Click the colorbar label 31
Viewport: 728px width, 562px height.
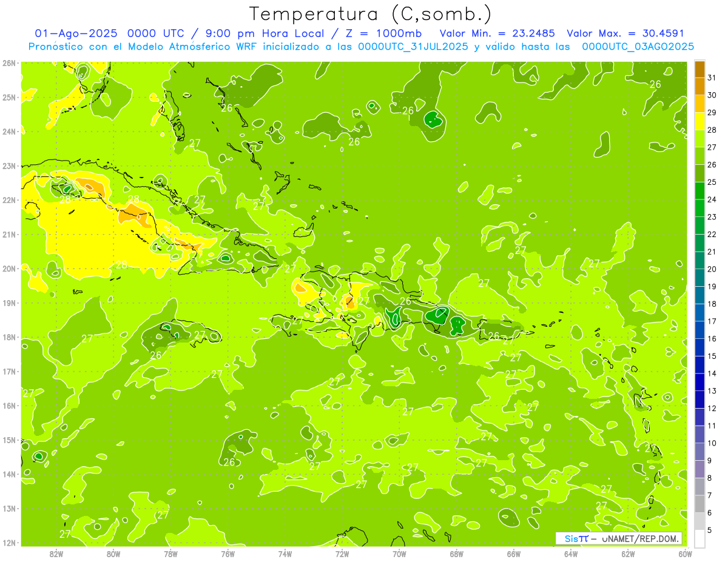(712, 77)
